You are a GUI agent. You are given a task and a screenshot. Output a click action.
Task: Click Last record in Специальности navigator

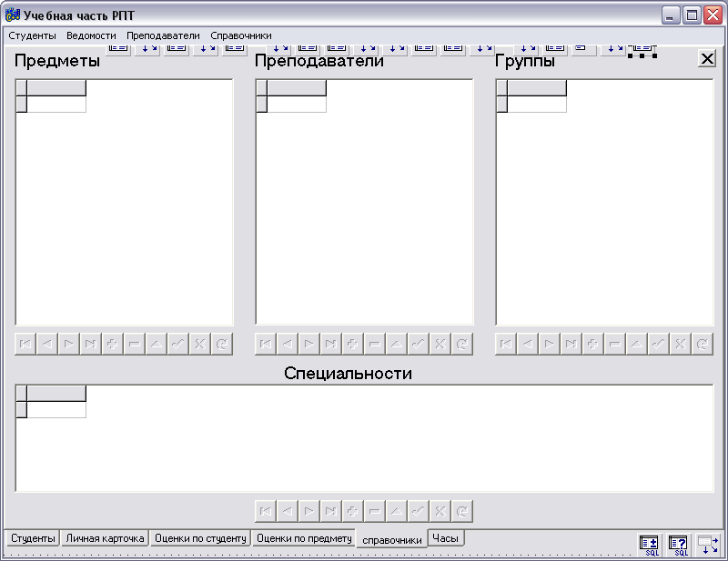tap(331, 511)
